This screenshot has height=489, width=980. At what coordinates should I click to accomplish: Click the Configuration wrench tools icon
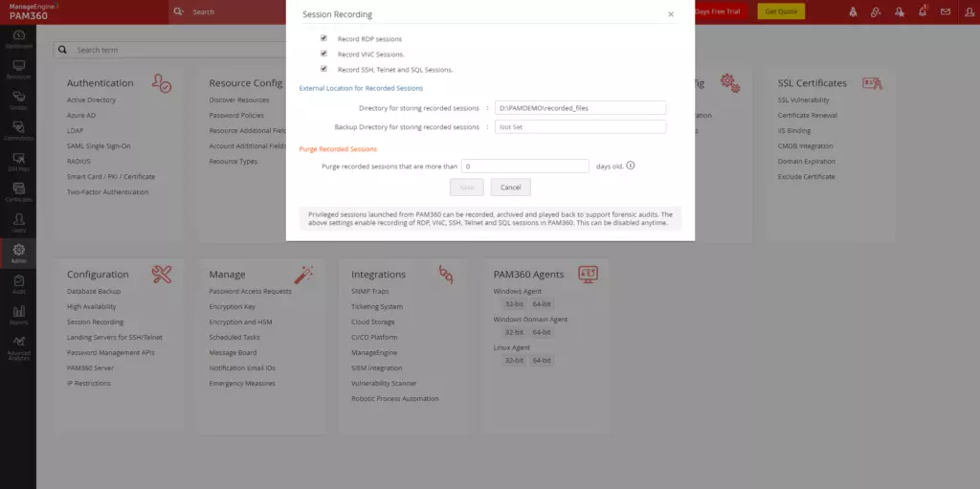pyautogui.click(x=161, y=275)
